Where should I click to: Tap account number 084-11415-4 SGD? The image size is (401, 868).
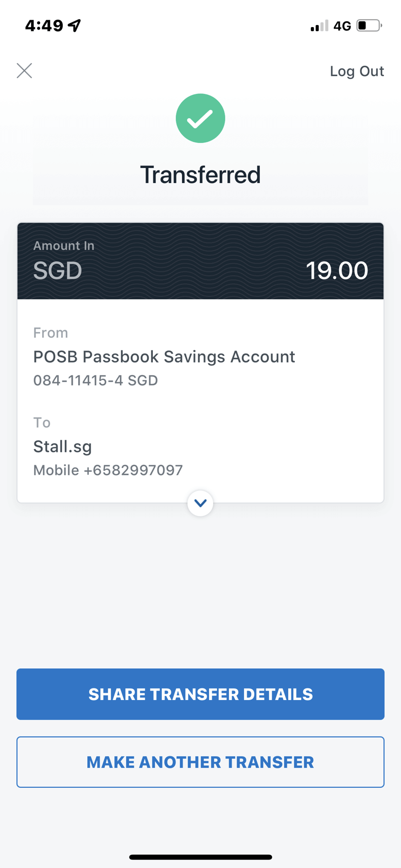(x=95, y=381)
